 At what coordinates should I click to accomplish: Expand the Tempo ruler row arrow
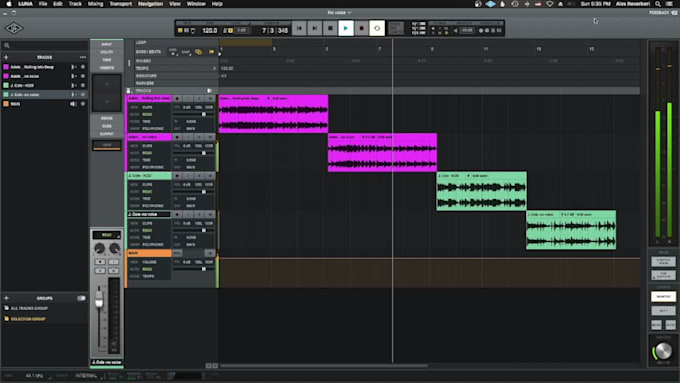(214, 69)
